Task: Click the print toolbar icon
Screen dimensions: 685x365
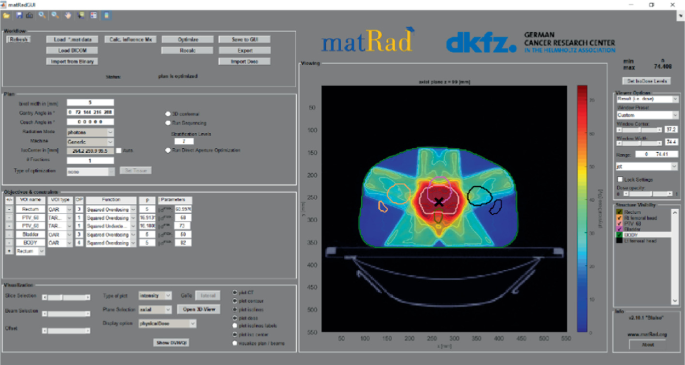Action: [x=29, y=16]
